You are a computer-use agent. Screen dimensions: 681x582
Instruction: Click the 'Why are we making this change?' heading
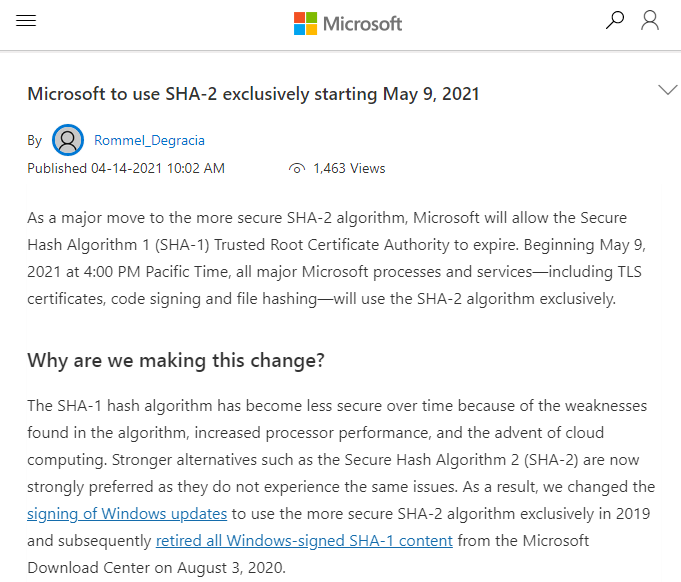point(176,360)
